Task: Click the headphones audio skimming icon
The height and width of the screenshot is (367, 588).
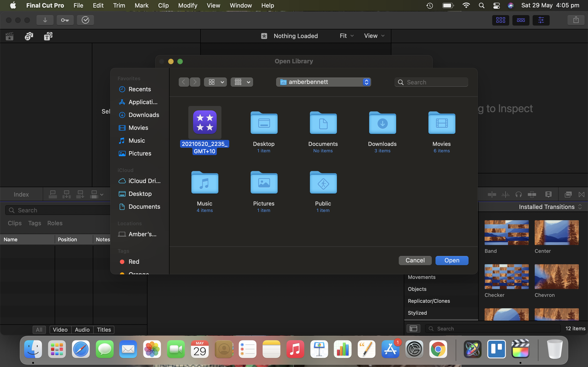Action: 518,195
